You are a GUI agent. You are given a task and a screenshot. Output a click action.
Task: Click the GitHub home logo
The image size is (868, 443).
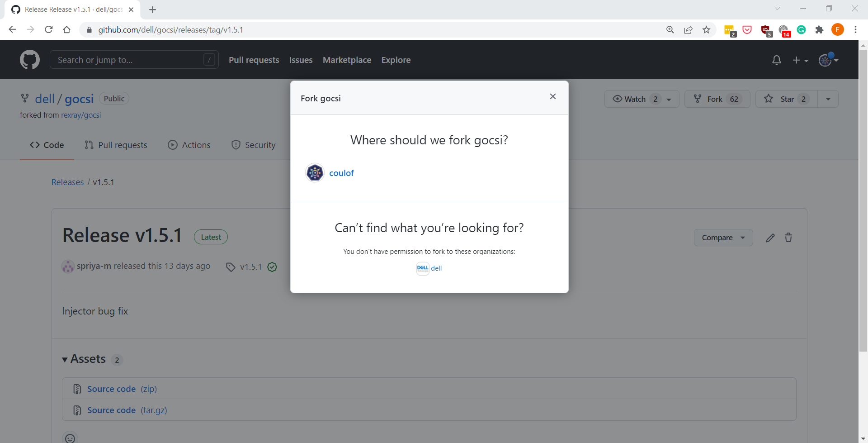pos(29,59)
